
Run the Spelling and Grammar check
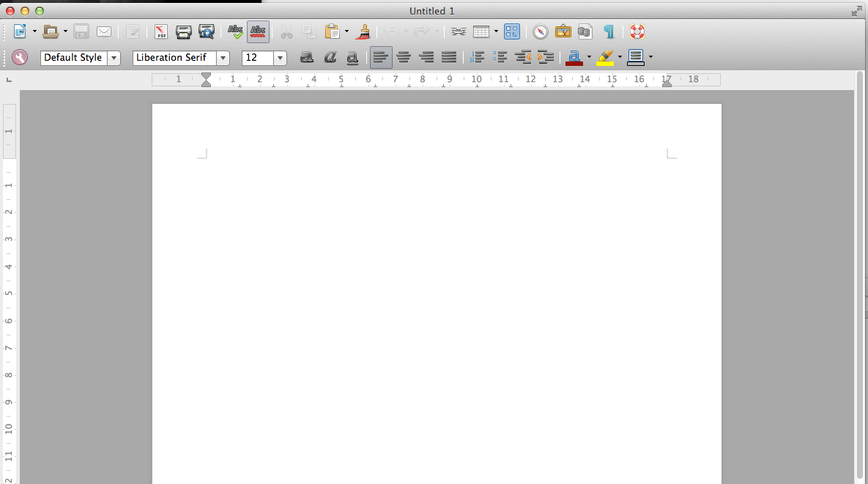235,31
